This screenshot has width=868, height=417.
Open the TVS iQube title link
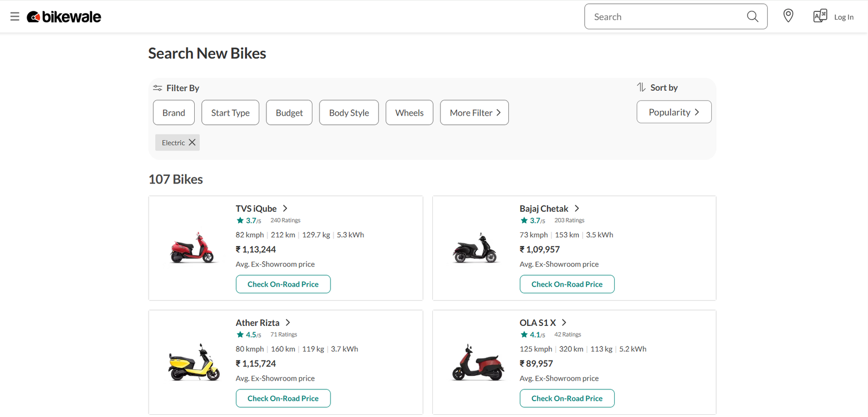pos(256,208)
